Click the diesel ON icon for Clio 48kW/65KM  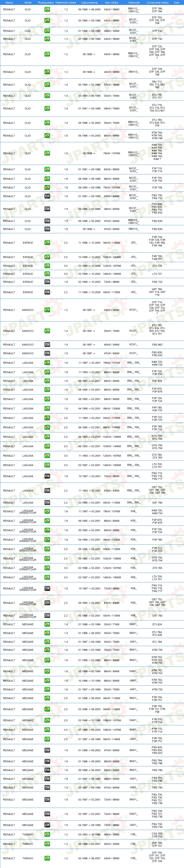47,209
